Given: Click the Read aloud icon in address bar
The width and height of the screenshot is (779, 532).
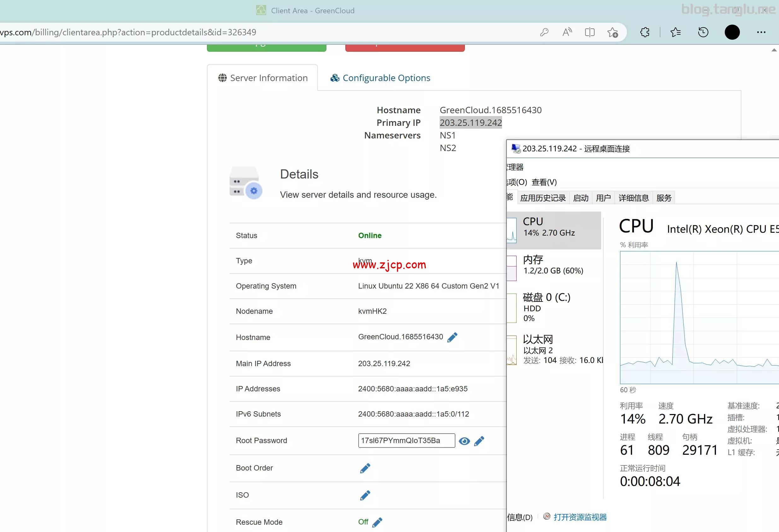Looking at the screenshot, I should (567, 32).
